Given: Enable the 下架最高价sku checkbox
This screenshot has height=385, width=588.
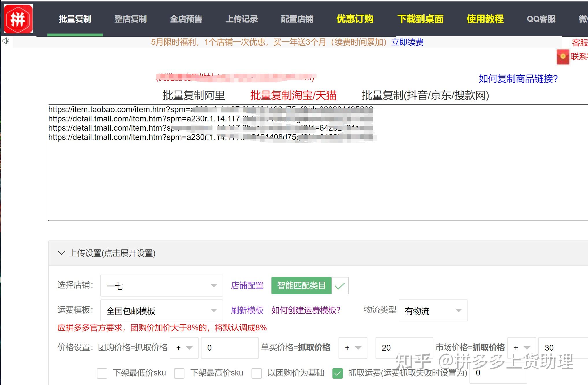Looking at the screenshot, I should (179, 373).
